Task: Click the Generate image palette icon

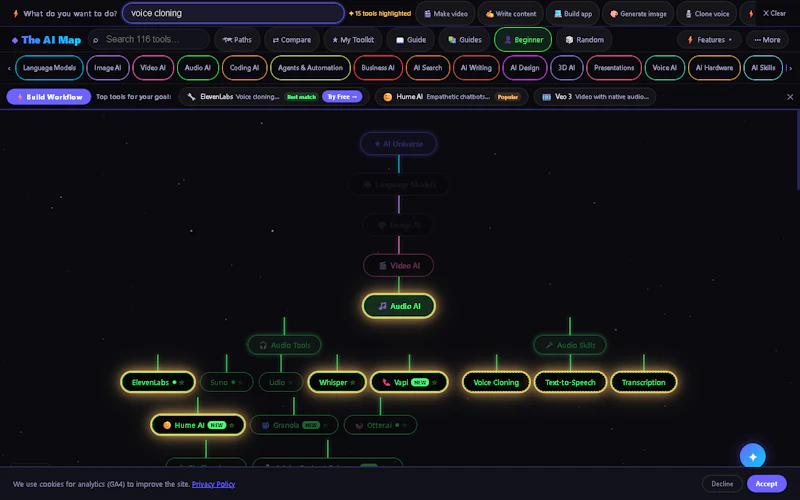Action: tap(614, 14)
